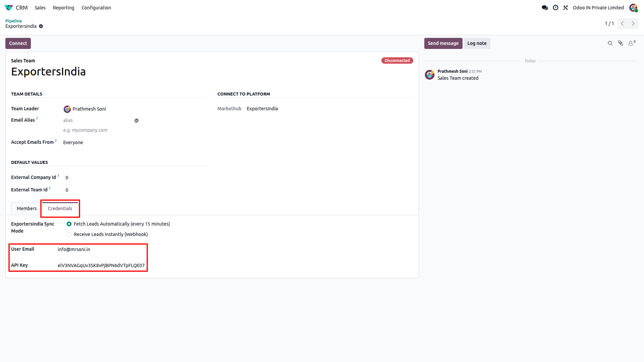Edit the API Key field
Image resolution: width=644 pixels, height=362 pixels.
pyautogui.click(x=101, y=265)
